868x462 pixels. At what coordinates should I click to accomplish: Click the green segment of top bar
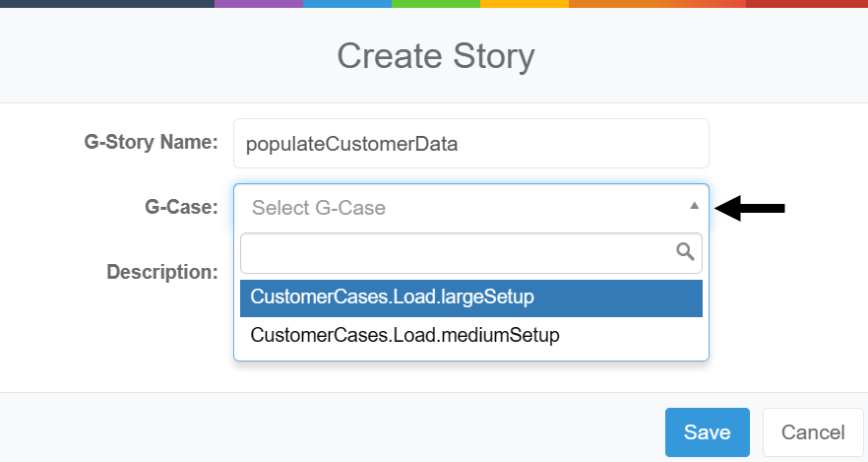(x=435, y=3)
